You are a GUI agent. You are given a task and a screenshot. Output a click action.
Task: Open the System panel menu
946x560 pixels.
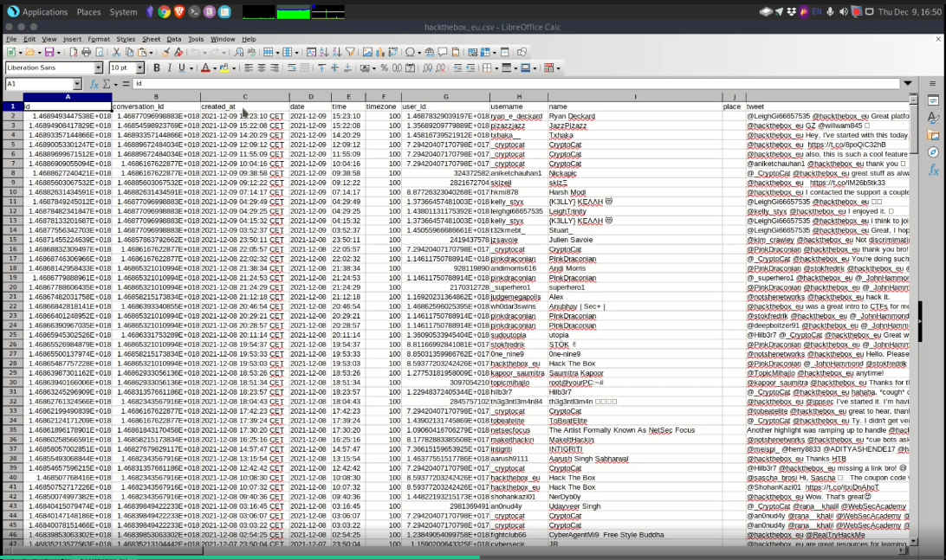tap(123, 11)
